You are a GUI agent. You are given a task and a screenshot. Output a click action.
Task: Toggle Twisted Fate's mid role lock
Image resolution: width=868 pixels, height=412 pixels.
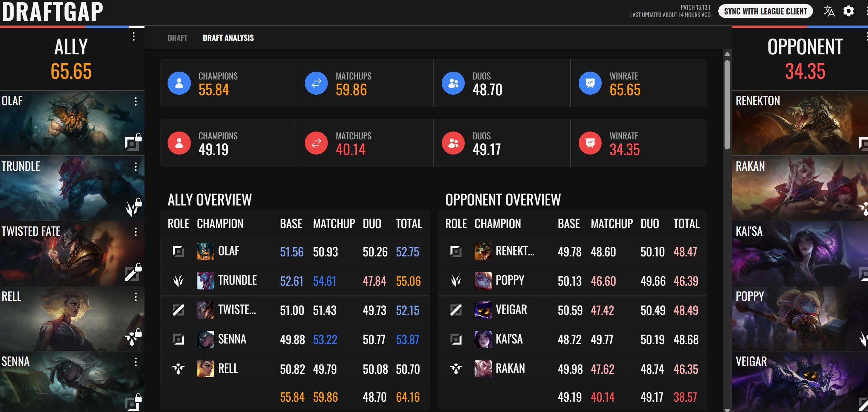[x=133, y=272]
